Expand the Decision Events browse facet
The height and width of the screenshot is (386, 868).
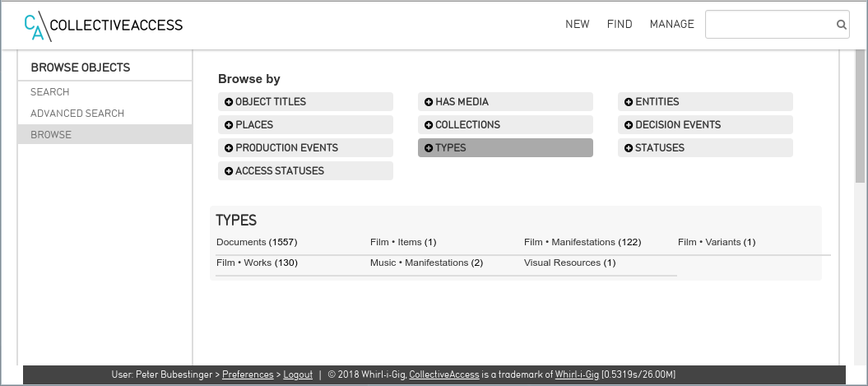678,125
